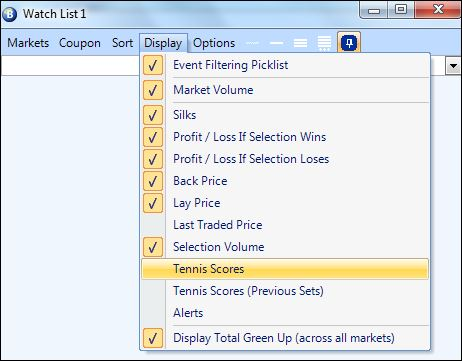The height and width of the screenshot is (361, 462).
Task: Toggle Market Volume display off
Action: pos(285,90)
